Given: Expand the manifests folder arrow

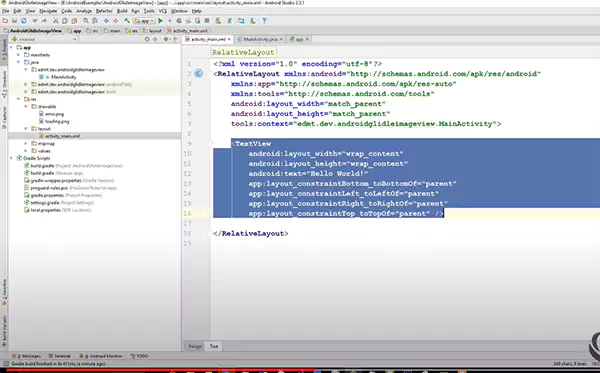Looking at the screenshot, I should coord(18,55).
